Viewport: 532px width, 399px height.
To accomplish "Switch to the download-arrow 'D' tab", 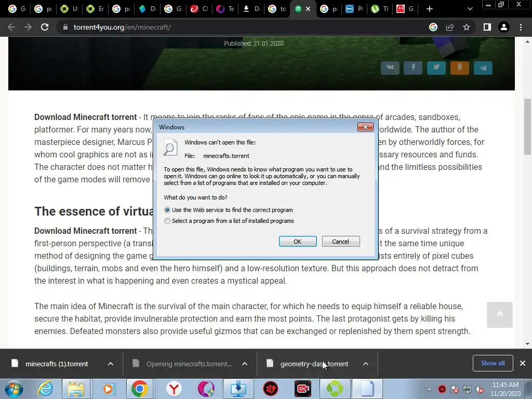I will tap(251, 9).
